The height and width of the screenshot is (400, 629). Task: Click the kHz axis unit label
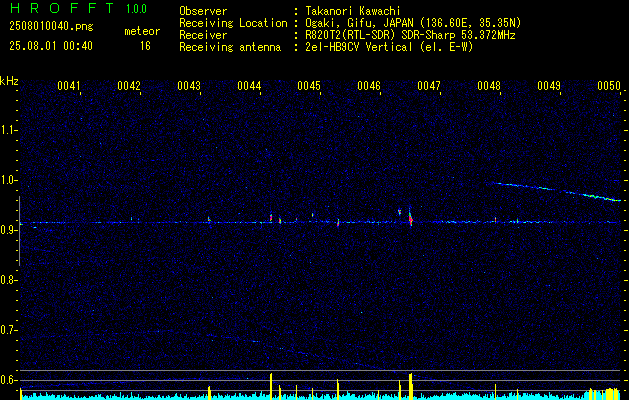(x=9, y=81)
